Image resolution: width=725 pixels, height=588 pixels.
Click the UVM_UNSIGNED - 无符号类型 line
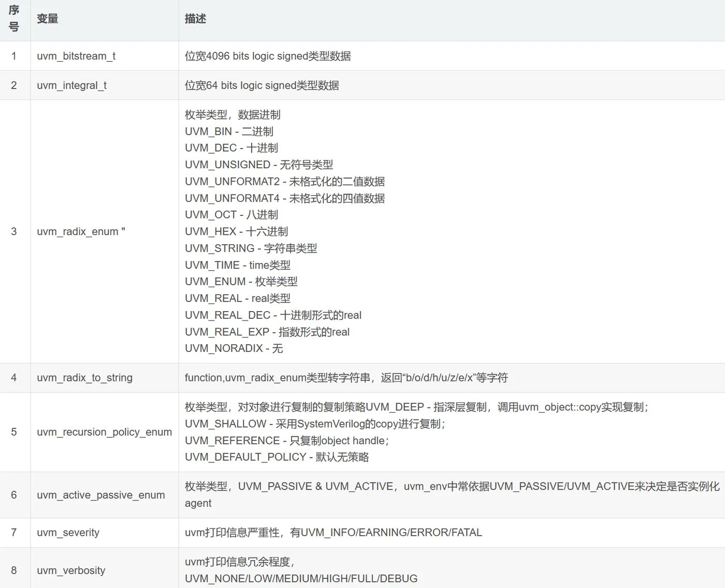pos(259,165)
